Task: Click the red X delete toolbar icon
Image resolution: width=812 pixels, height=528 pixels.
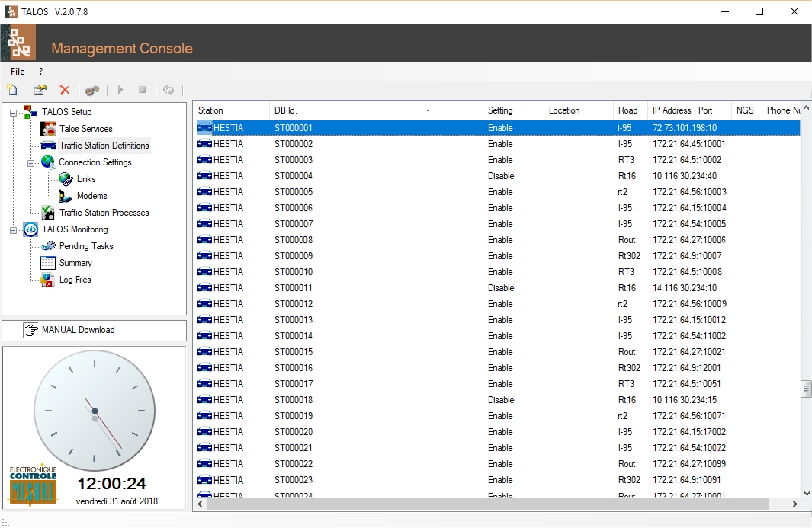Action: coord(65,90)
